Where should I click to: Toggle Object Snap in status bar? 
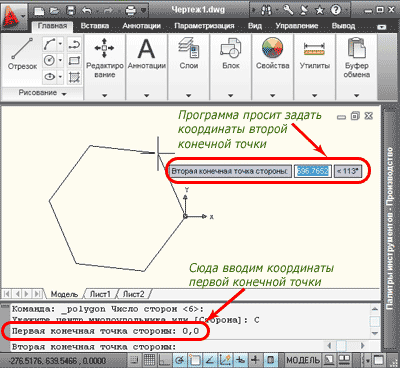coord(195,360)
